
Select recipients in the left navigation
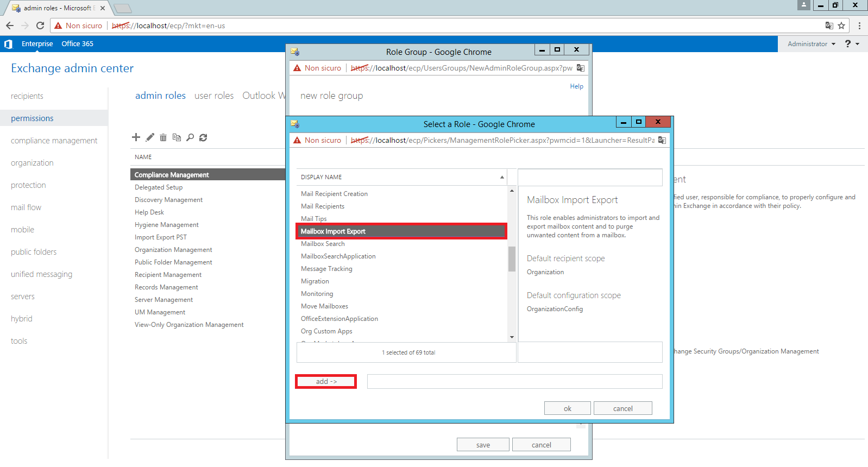27,96
